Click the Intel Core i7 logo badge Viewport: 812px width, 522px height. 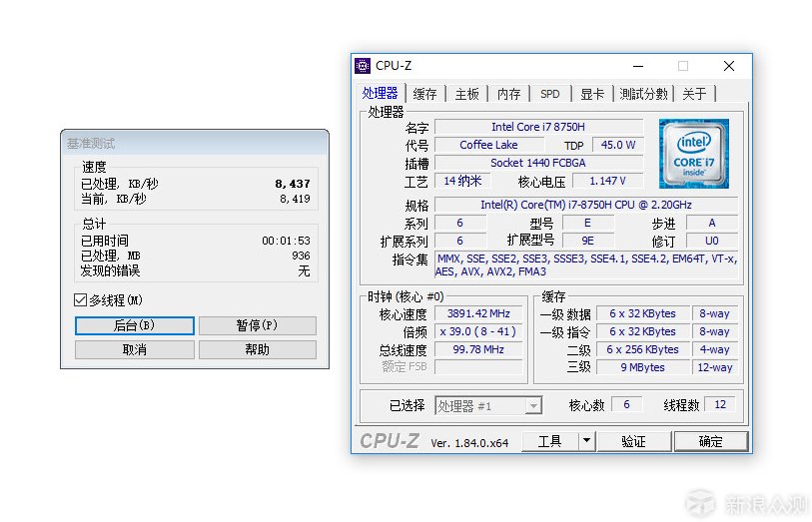(x=693, y=154)
